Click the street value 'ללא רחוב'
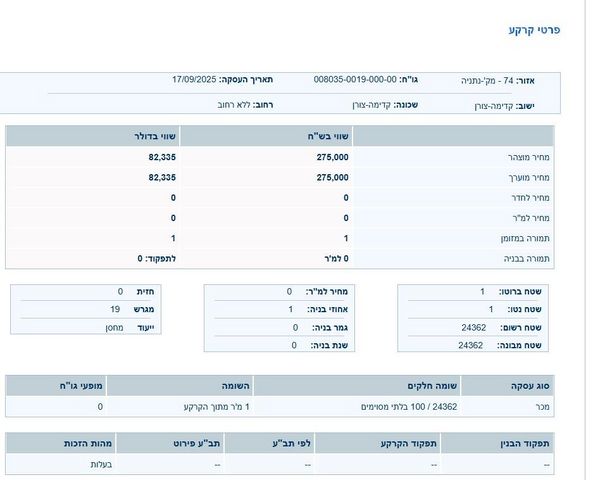Image resolution: width=593 pixels, height=480 pixels. point(234,105)
